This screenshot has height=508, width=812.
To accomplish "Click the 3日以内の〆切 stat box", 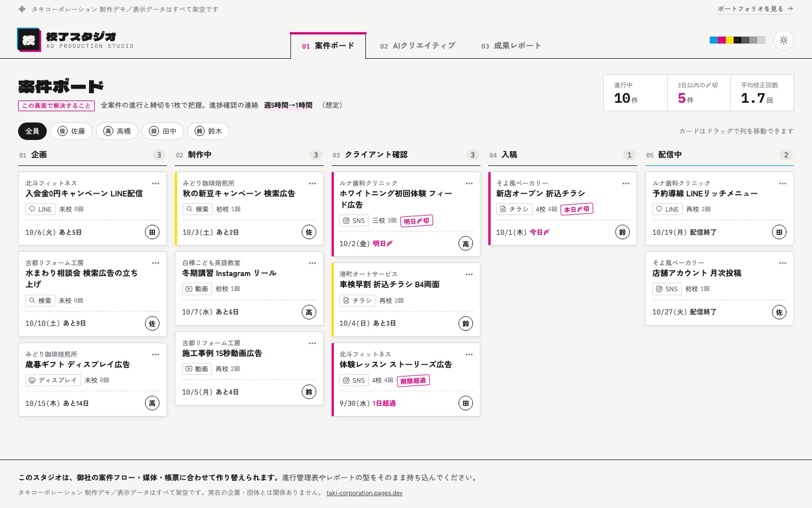I will tap(699, 93).
